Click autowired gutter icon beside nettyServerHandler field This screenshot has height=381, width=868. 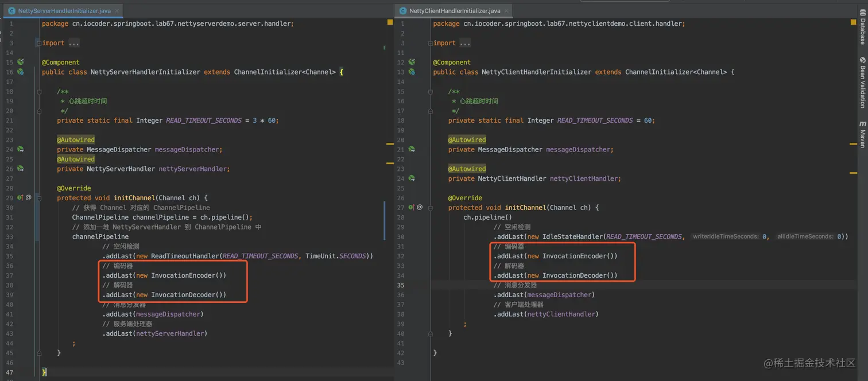pos(21,169)
